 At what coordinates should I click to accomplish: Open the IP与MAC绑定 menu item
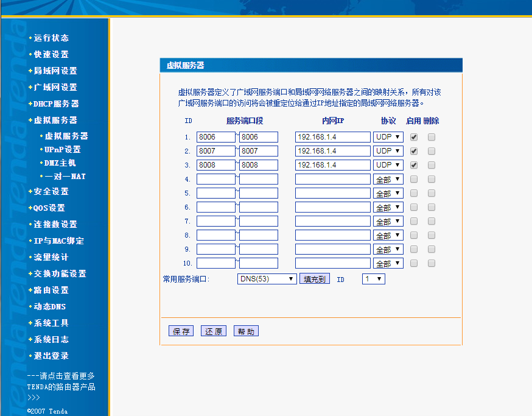[x=58, y=241]
